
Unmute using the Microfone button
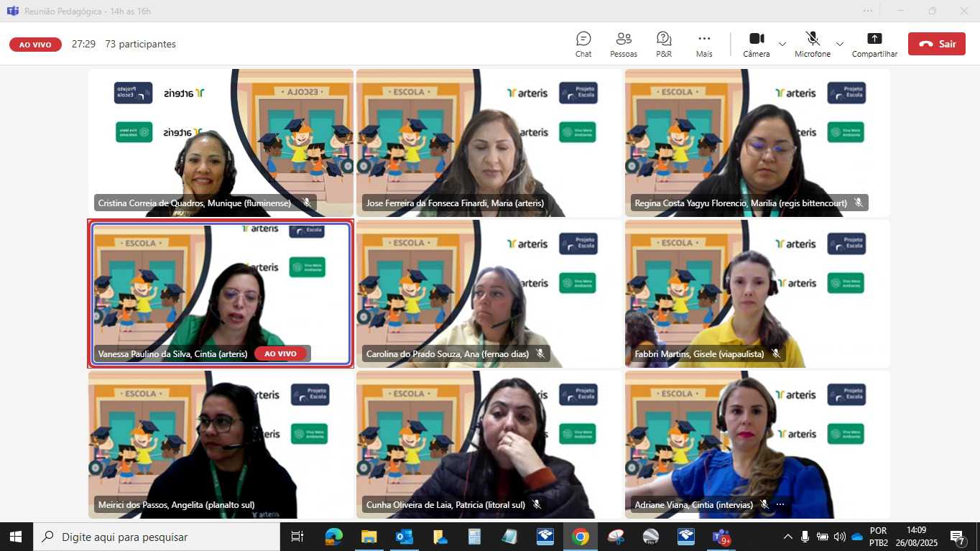click(813, 43)
